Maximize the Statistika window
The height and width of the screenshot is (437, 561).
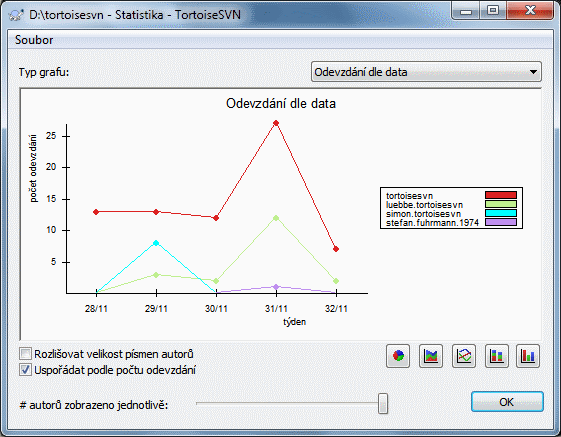click(x=493, y=11)
